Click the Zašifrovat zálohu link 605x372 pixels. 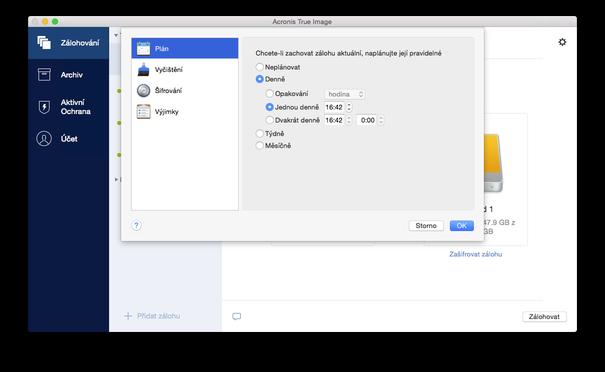(x=475, y=254)
